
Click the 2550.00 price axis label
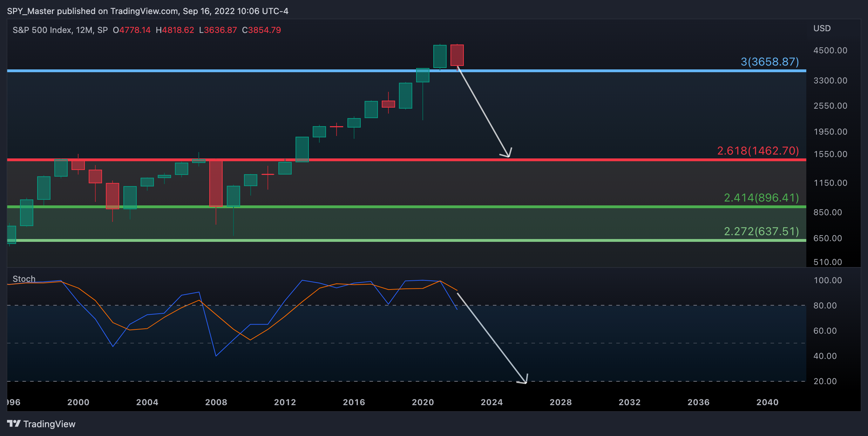click(830, 106)
